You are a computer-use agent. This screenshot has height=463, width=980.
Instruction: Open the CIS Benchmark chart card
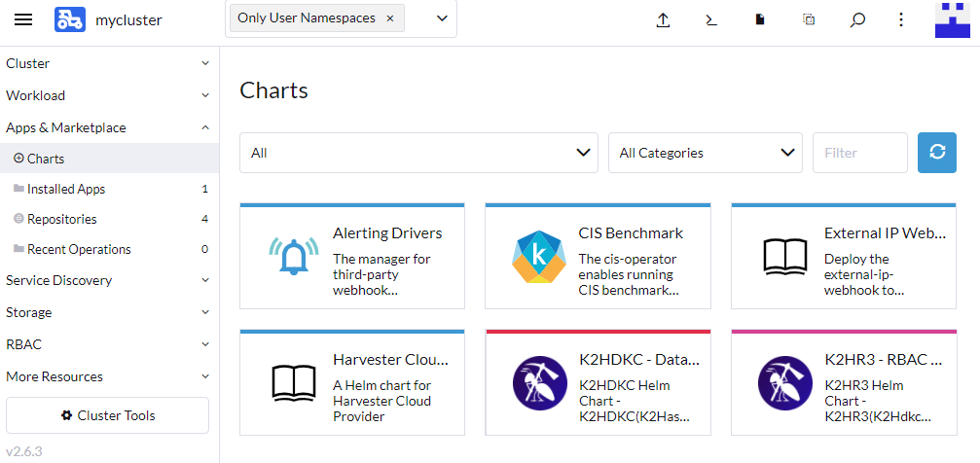tap(598, 257)
